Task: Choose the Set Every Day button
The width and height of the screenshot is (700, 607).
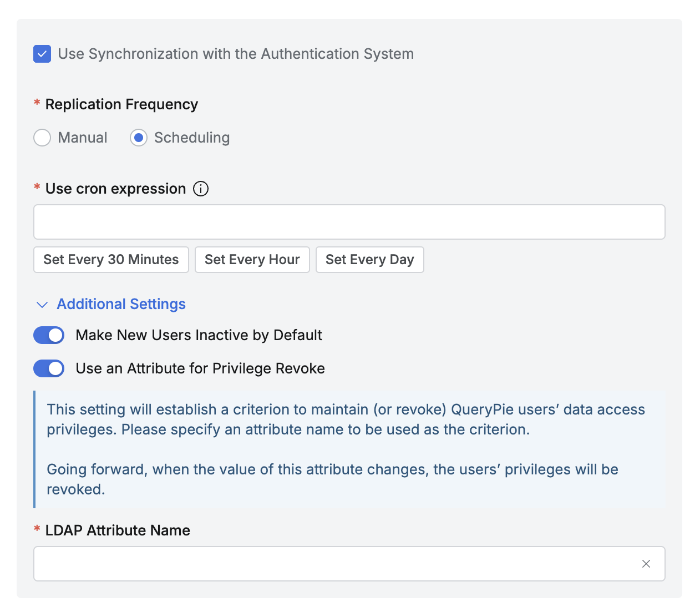Action: pyautogui.click(x=369, y=260)
